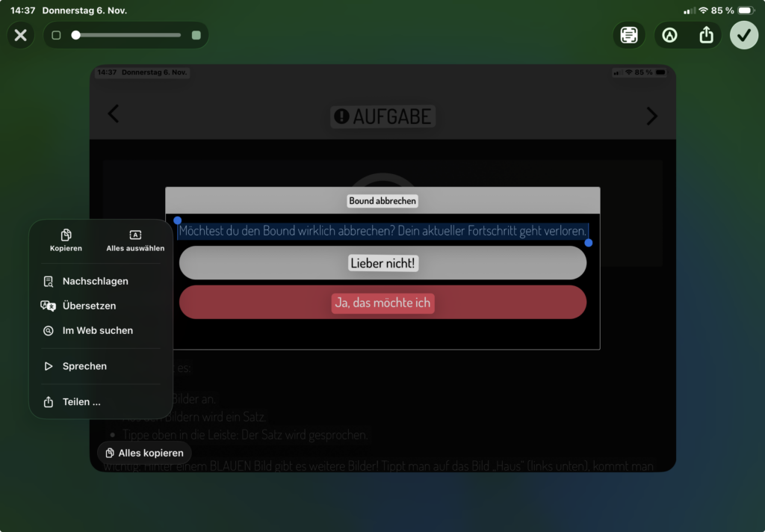Discard the screenshot with the X icon
This screenshot has height=532, width=765.
coord(21,35)
